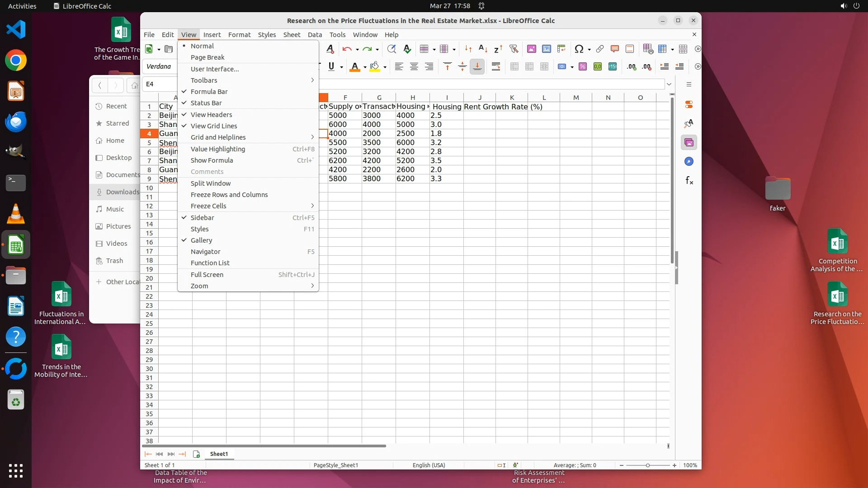
Task: Click the zoom slider in status bar
Action: 648,465
